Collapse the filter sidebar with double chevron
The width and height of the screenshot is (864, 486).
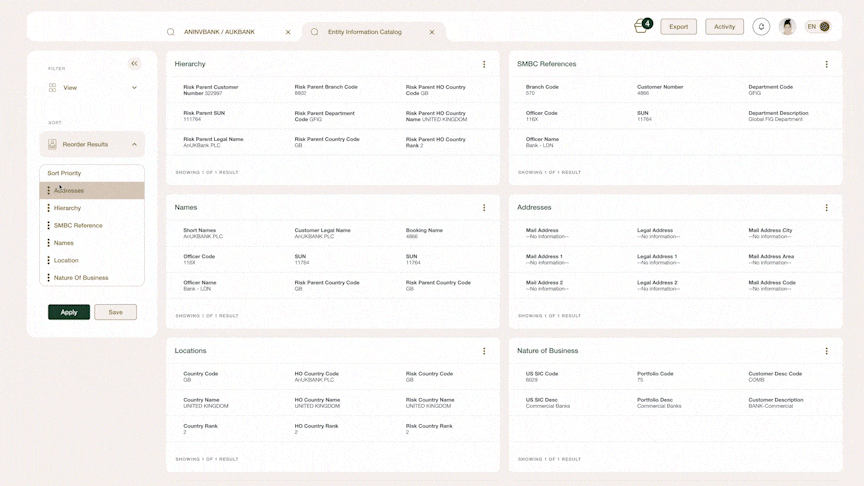[134, 63]
